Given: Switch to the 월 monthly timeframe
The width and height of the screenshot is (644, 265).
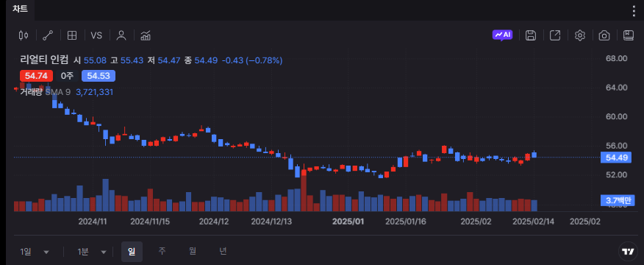Looking at the screenshot, I should (193, 252).
